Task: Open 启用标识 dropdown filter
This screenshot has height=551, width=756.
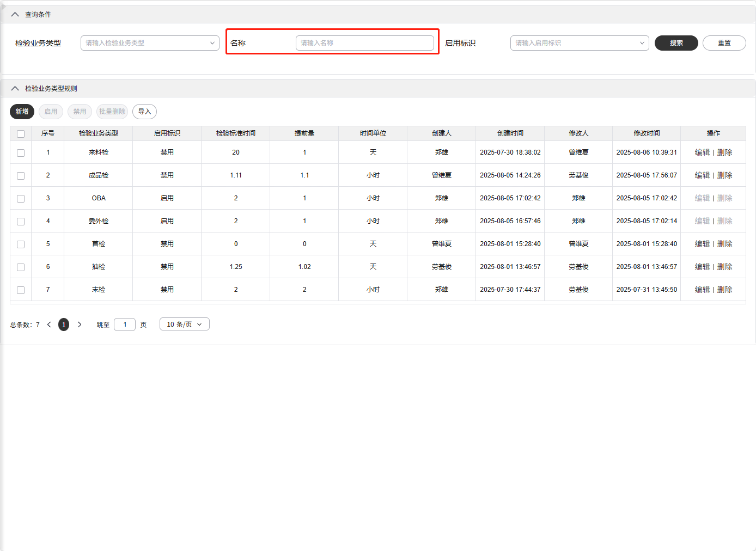Action: 579,43
